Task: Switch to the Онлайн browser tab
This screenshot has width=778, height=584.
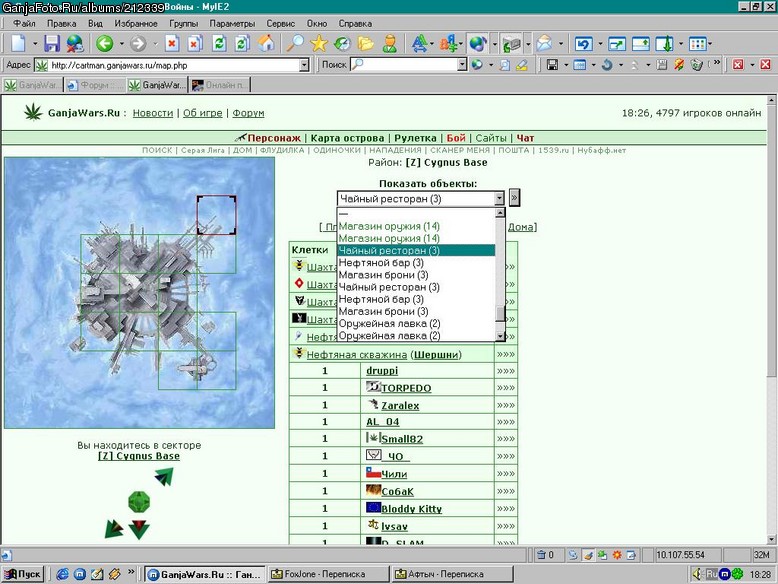Action: coord(219,85)
